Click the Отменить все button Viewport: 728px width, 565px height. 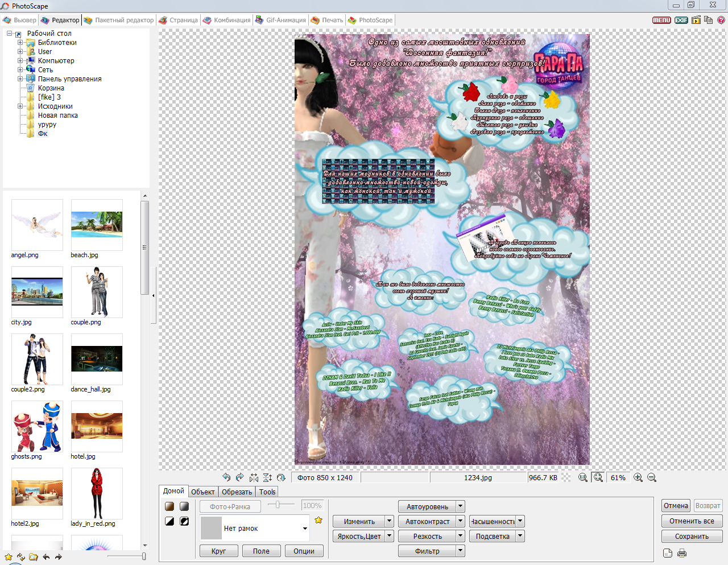tap(692, 521)
